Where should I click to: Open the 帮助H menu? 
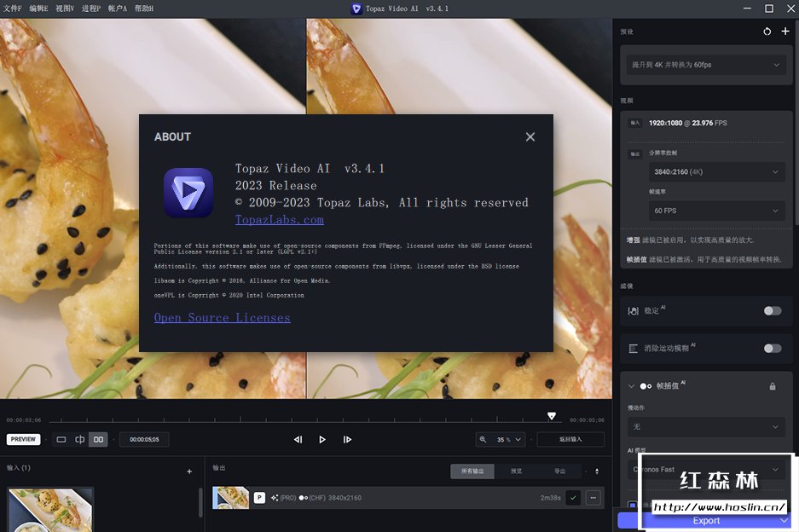(144, 9)
